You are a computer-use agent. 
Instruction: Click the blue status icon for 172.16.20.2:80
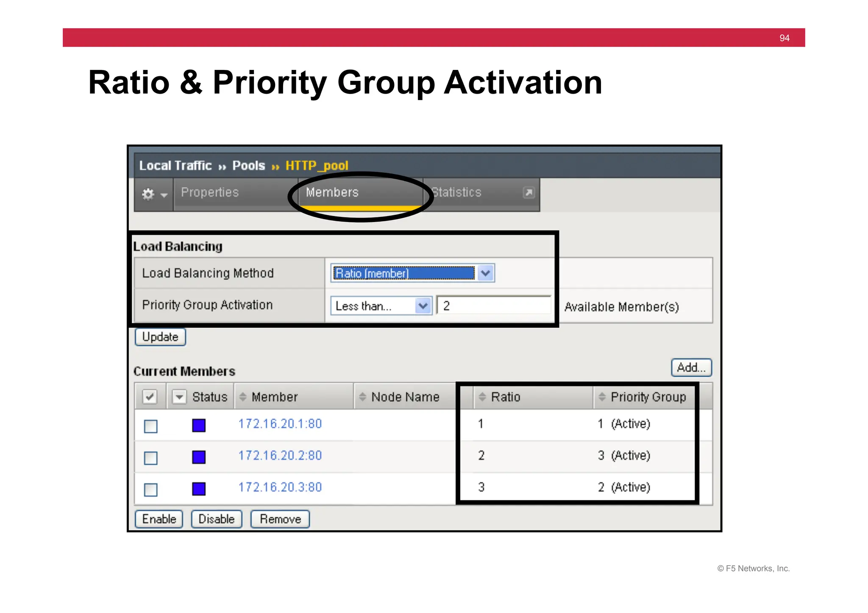199,457
